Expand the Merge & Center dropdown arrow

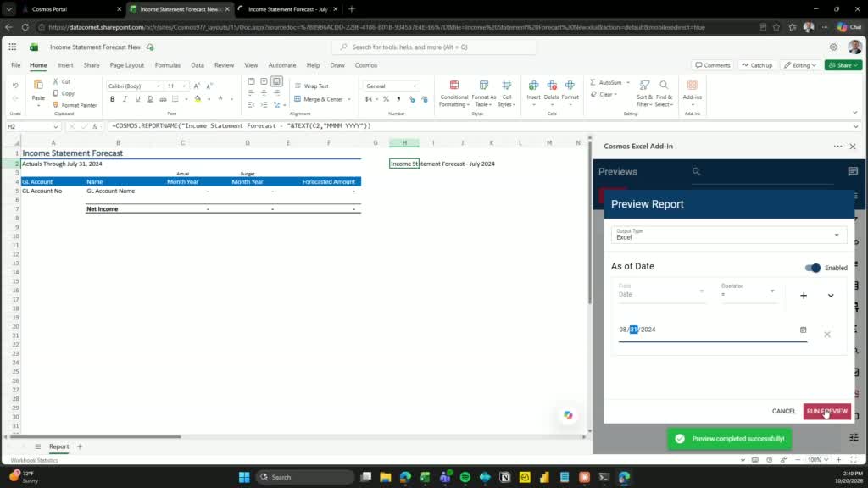pyautogui.click(x=348, y=100)
